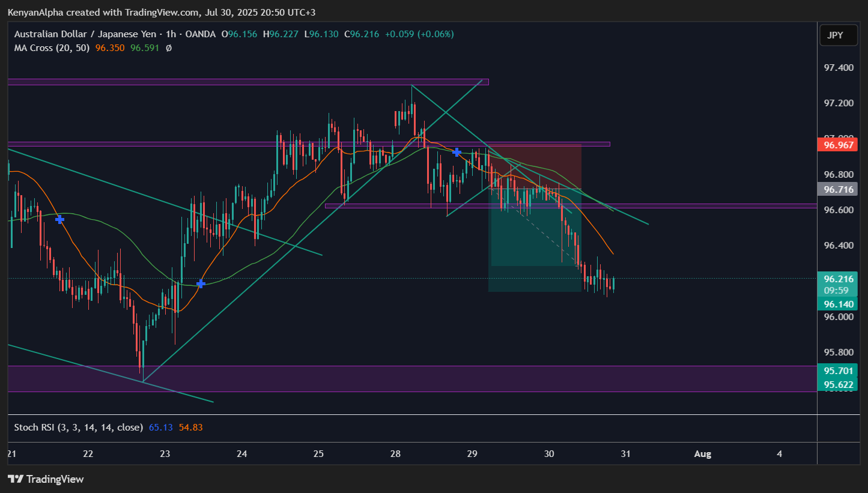Image resolution: width=868 pixels, height=493 pixels.
Task: Click the 24 date on the time axis
Action: [242, 454]
